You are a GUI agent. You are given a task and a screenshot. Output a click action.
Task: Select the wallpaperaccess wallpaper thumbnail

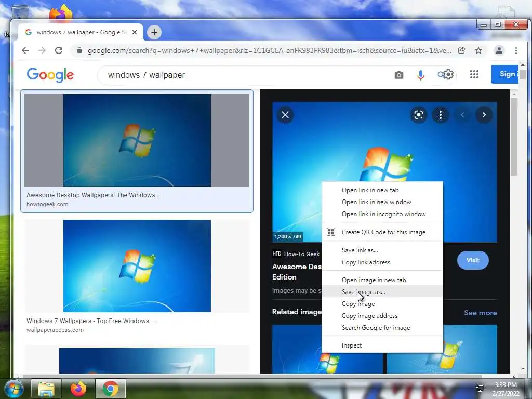click(x=137, y=266)
